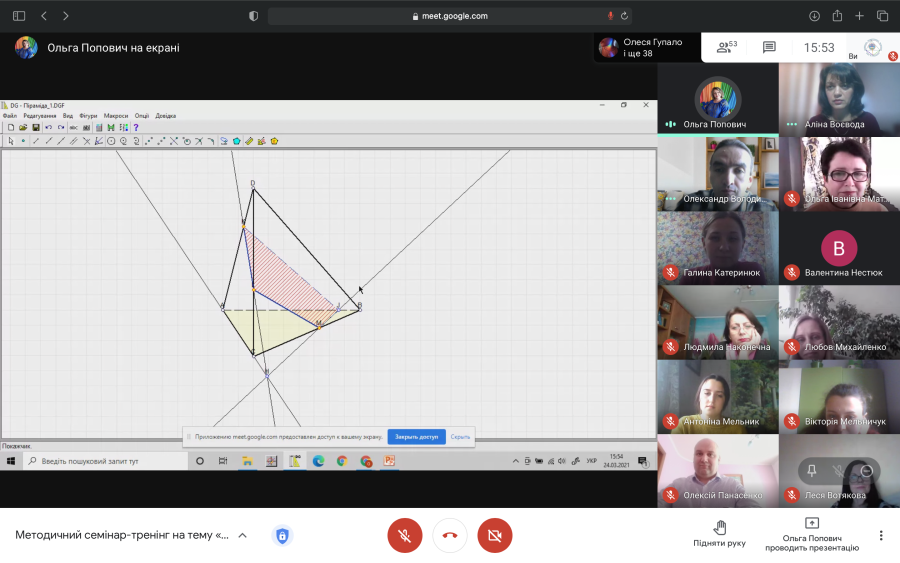Click the Windows Start button in shared screen

[11, 461]
